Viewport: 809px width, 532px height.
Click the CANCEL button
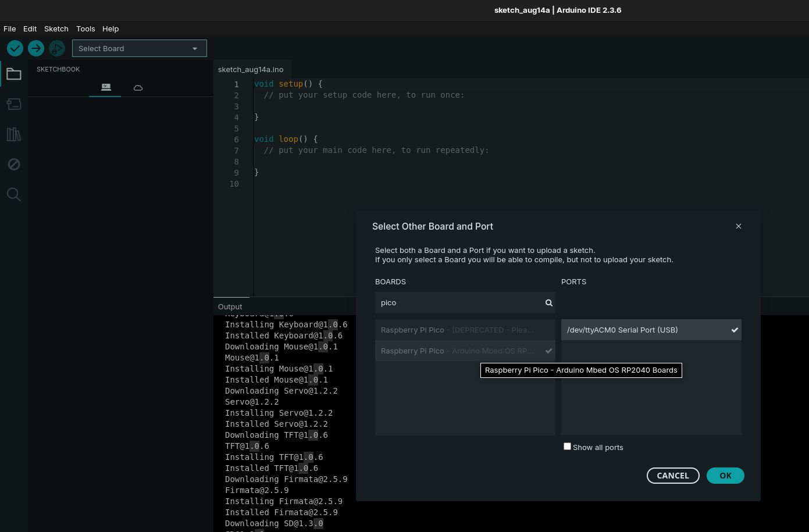click(673, 476)
